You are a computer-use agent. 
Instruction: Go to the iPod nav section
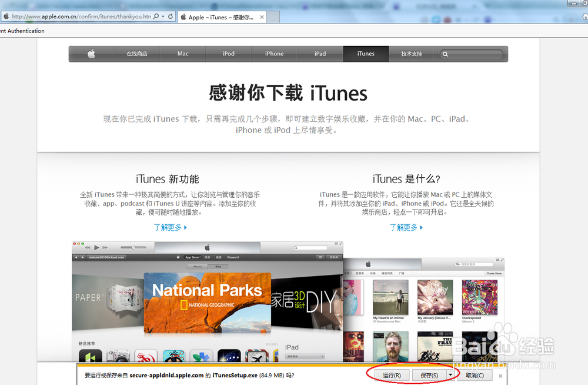(x=229, y=54)
